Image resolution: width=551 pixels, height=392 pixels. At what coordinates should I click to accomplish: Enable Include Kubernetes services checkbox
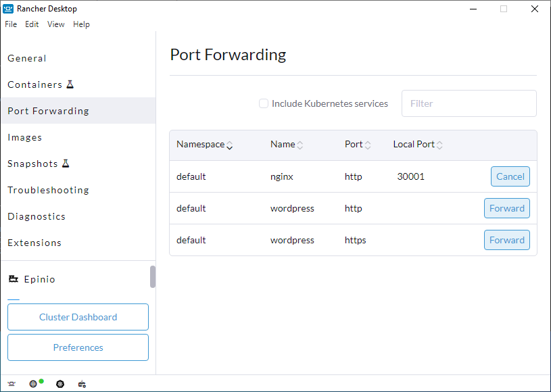(264, 103)
